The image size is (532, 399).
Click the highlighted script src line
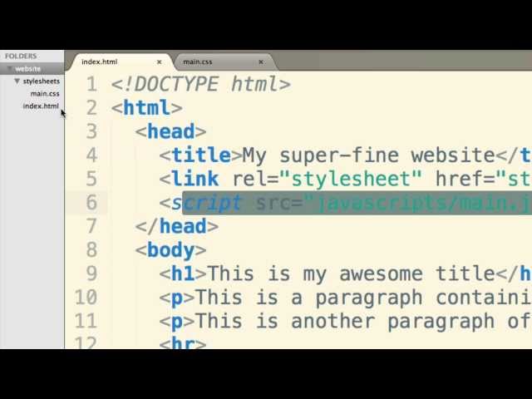346,203
